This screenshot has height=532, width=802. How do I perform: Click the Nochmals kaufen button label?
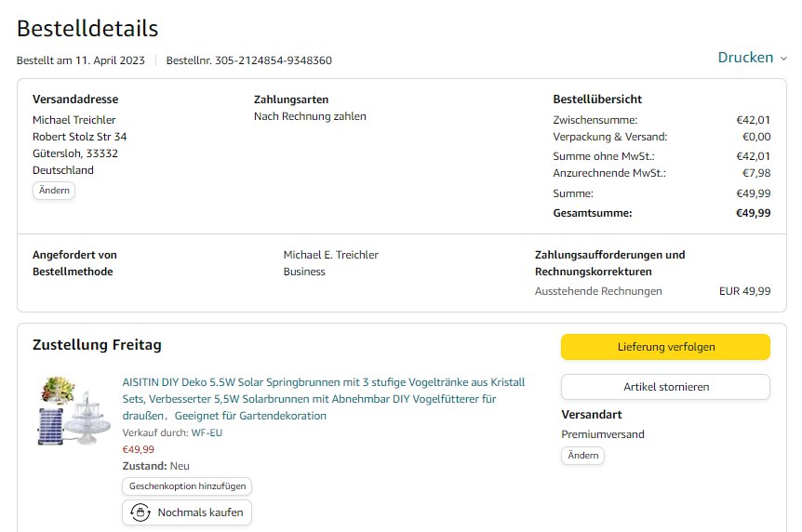(200, 512)
